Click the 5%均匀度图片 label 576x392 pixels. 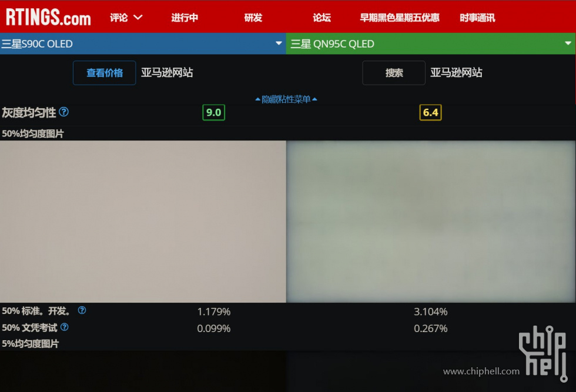30,343
